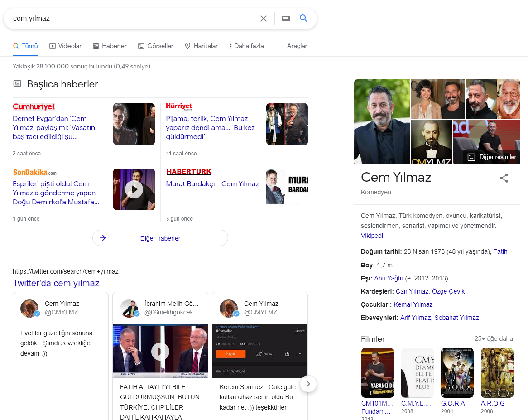Open the Kerem Sönmez tweet image
This screenshot has height=420, width=528.
(x=260, y=351)
